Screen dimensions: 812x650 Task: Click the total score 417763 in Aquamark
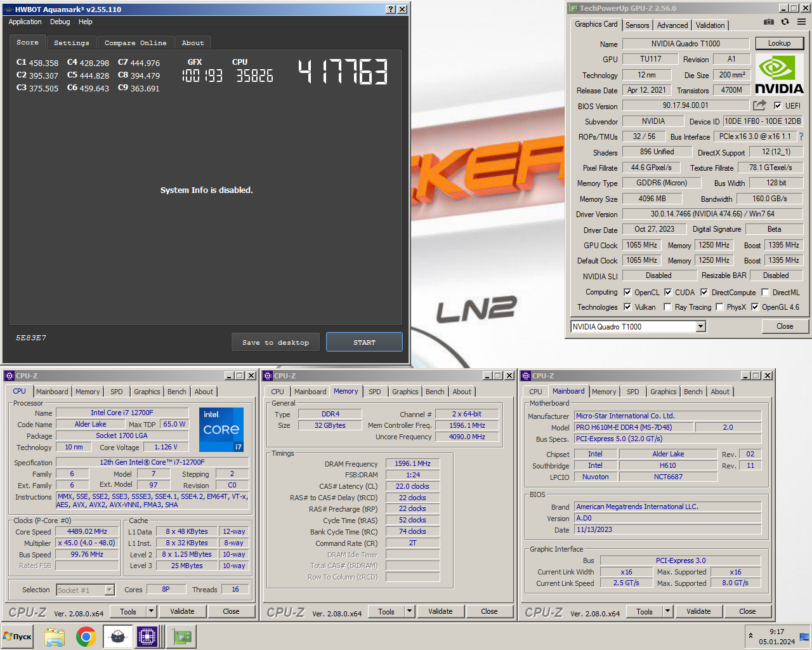pos(343,72)
